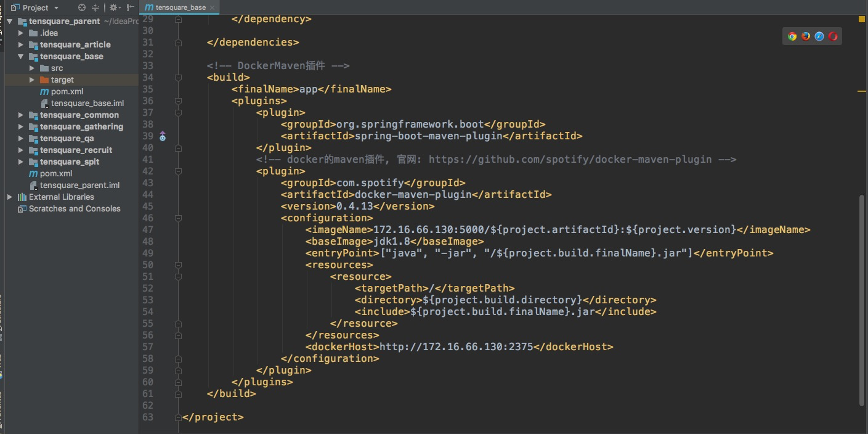This screenshot has width=868, height=434.
Task: Expand the src folder
Action: click(x=32, y=68)
